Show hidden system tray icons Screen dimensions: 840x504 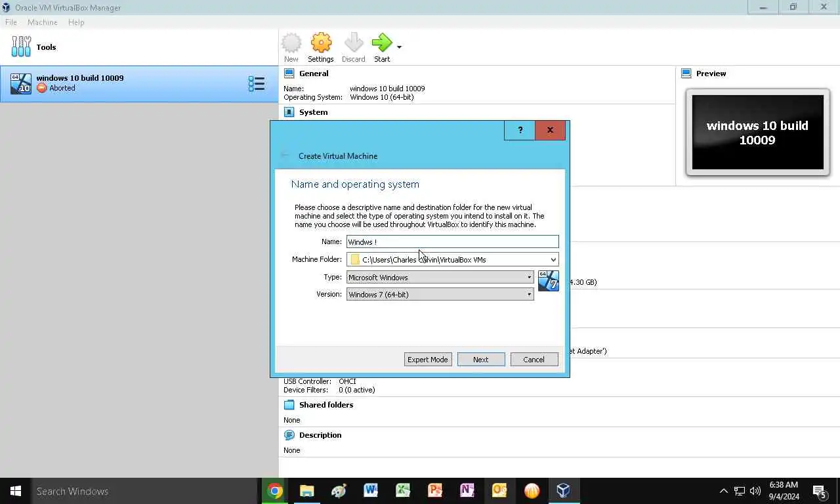coord(723,491)
